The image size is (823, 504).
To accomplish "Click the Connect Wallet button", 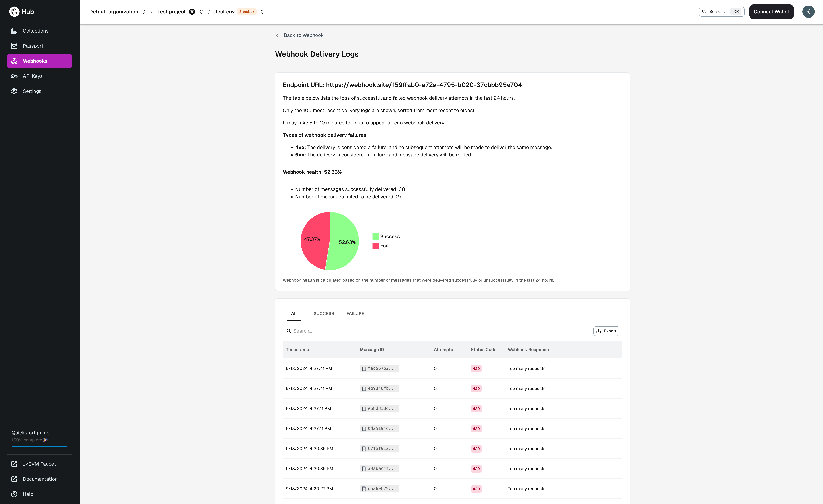I will (771, 11).
